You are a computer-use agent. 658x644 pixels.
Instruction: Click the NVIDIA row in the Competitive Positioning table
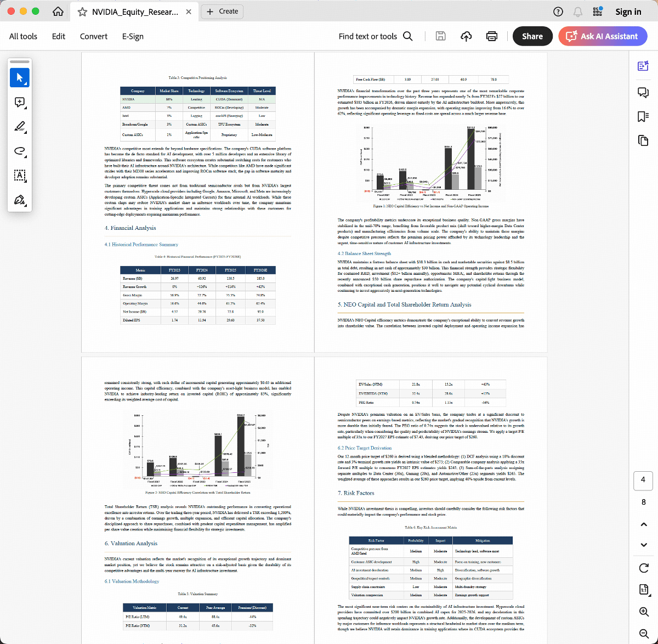click(198, 99)
